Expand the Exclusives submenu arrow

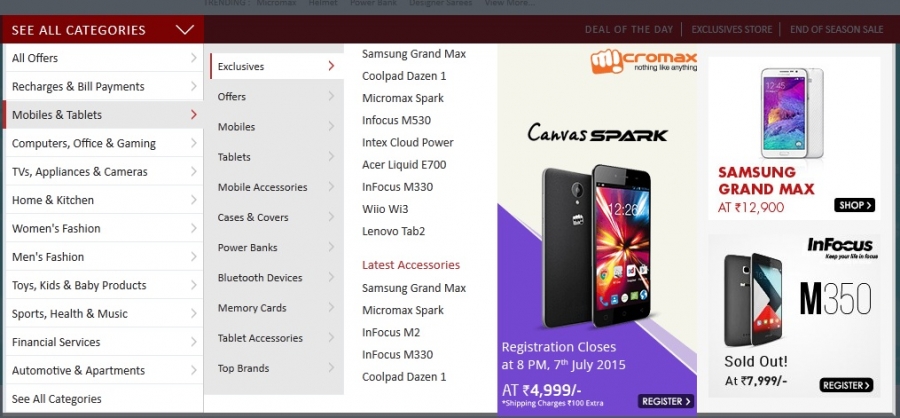point(331,66)
